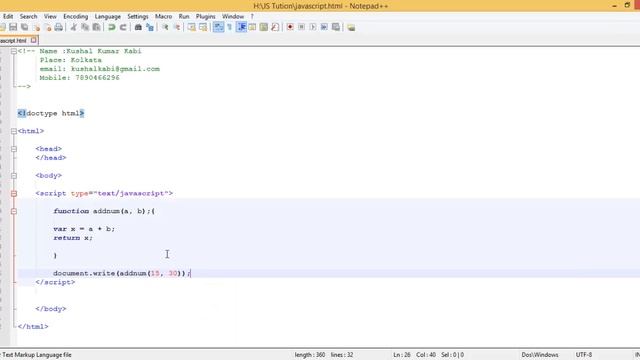This screenshot has height=360, width=640.
Task: Open the Macro menu
Action: (x=163, y=16)
